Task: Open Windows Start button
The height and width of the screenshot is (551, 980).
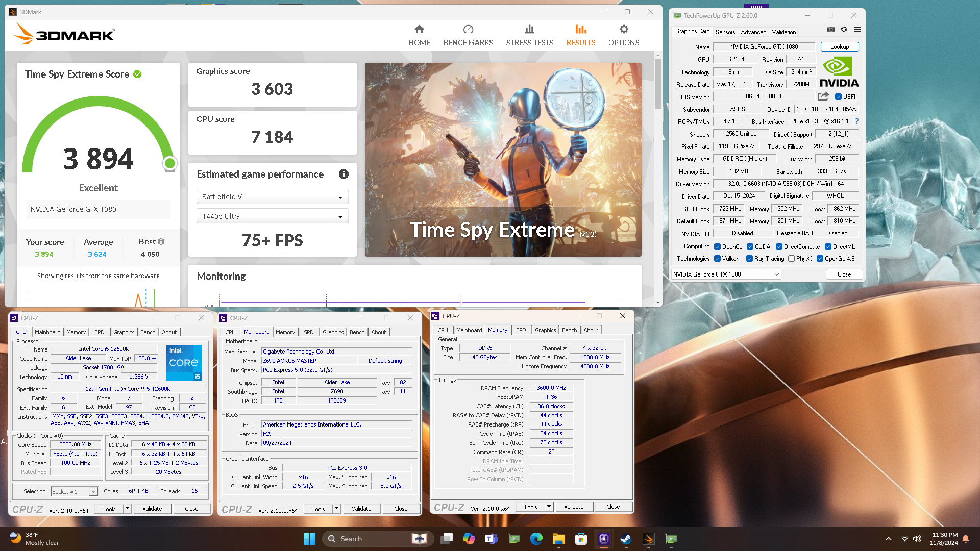Action: pos(309,539)
